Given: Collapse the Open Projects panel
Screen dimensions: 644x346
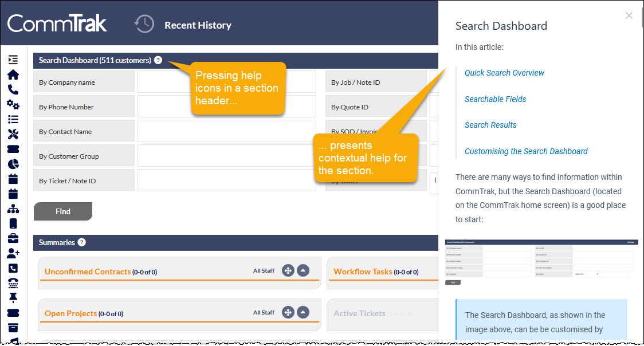Looking at the screenshot, I should point(303,313).
